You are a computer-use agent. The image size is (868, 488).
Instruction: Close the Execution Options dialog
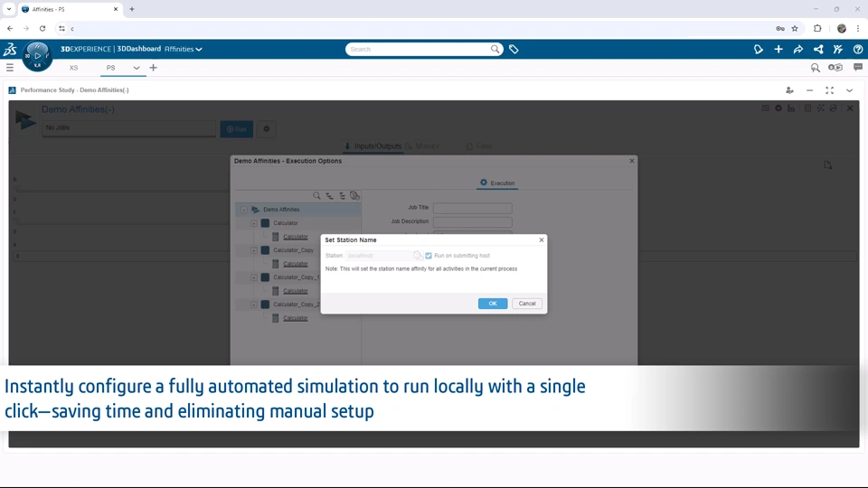point(632,161)
